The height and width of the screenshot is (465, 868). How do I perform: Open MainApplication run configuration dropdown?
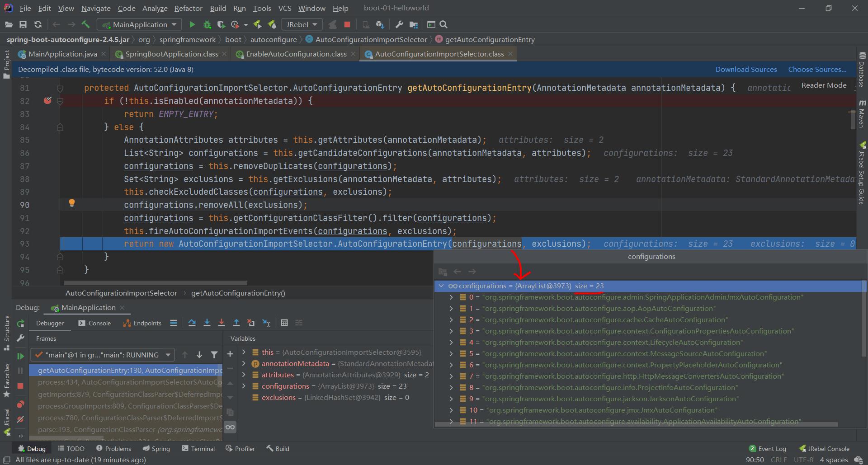point(140,24)
